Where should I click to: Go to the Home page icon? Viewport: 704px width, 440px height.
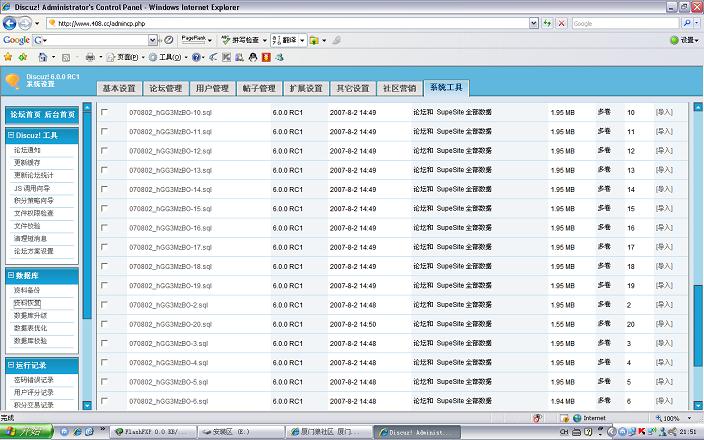click(43, 57)
